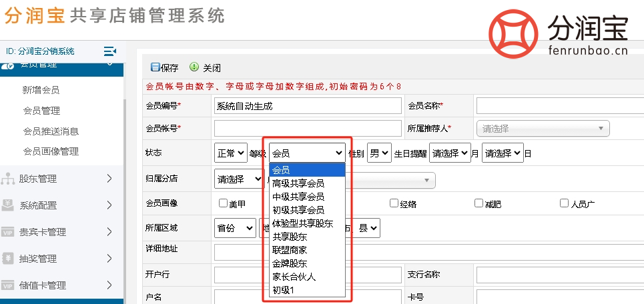Screen dimensions: 644x304
Task: Click the 关闭 button
Action: click(205, 68)
